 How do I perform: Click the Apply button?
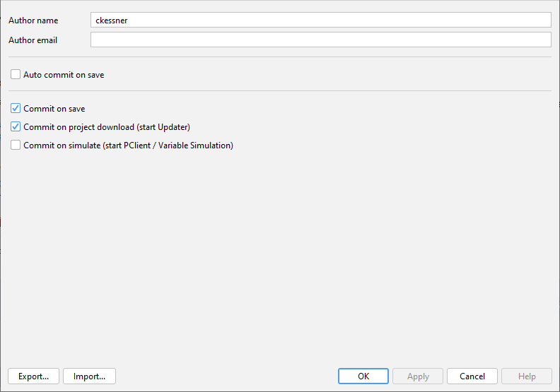(x=418, y=376)
